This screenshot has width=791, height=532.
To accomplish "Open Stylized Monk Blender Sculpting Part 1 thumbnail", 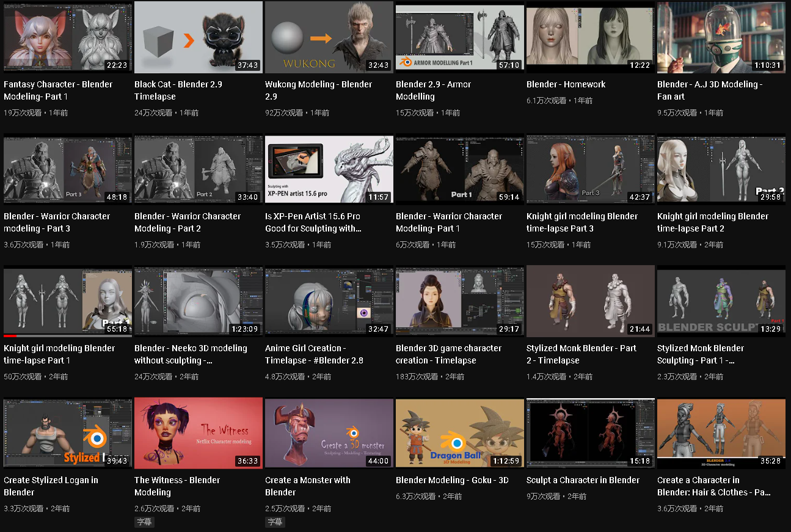I will pos(721,301).
